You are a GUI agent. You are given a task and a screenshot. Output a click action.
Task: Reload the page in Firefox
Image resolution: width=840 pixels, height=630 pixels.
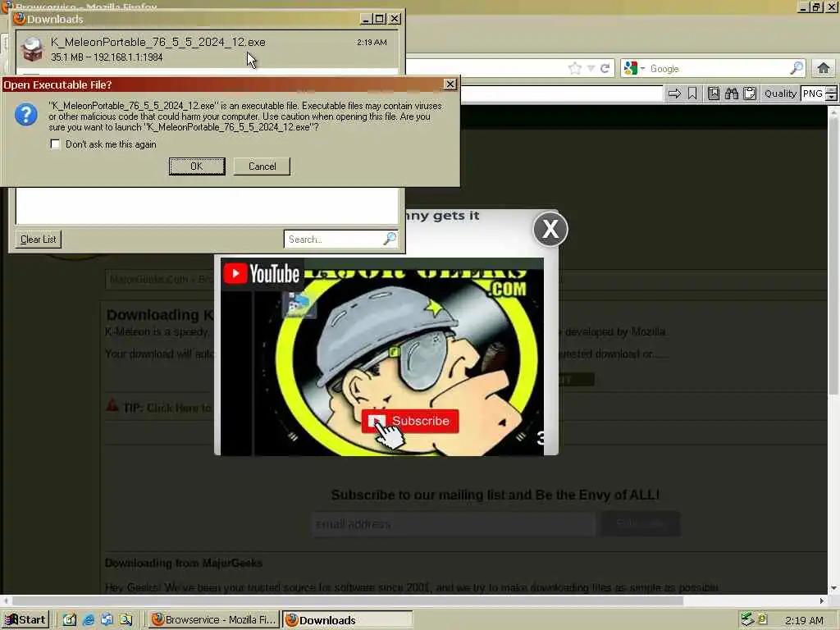click(x=605, y=68)
